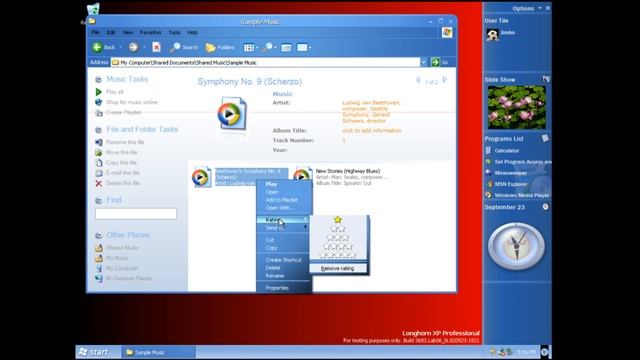Screen dimensions: 640x360
Task: Open the Favorites menu
Action: coord(151,32)
